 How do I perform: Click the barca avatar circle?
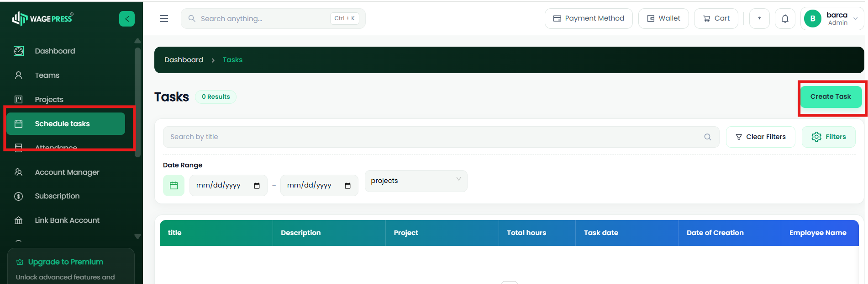point(813,19)
